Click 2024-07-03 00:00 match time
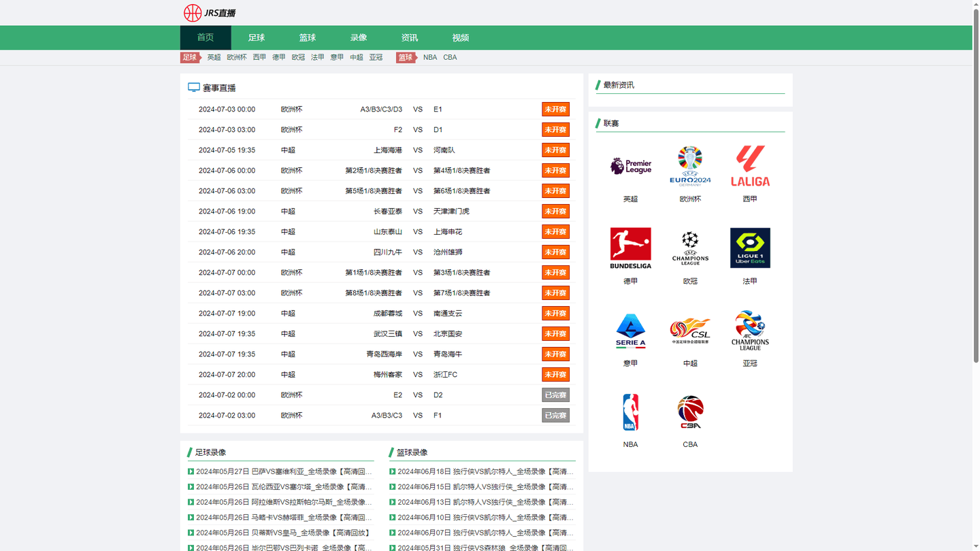This screenshot has width=980, height=551. 227,110
